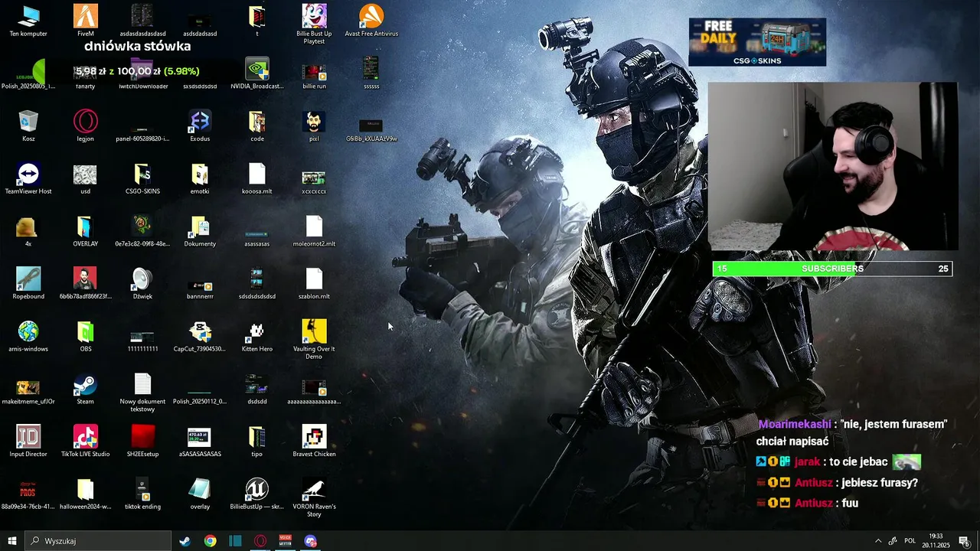This screenshot has height=551, width=980.
Task: Open the pixl desktop icon
Action: [x=314, y=126]
